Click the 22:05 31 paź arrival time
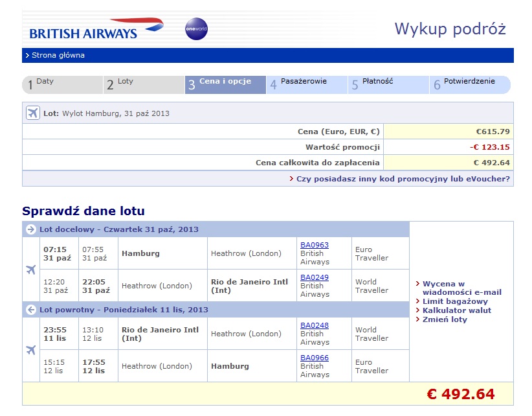 pyautogui.click(x=96, y=286)
